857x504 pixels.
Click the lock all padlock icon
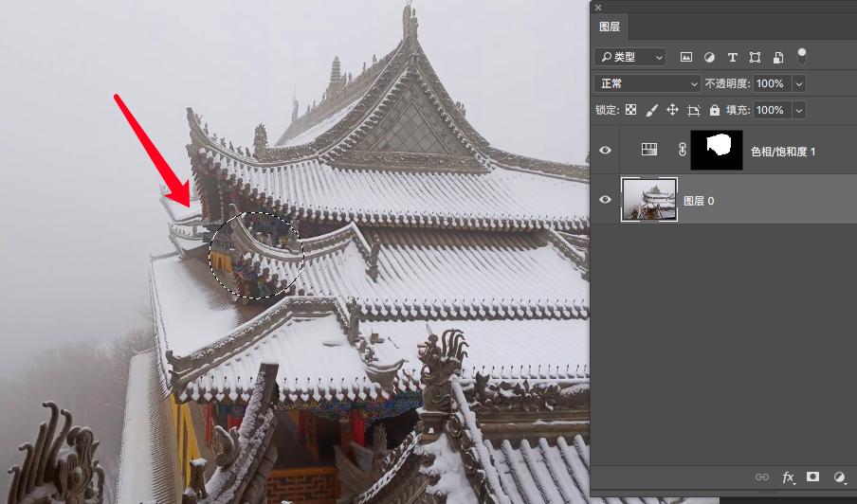point(715,110)
